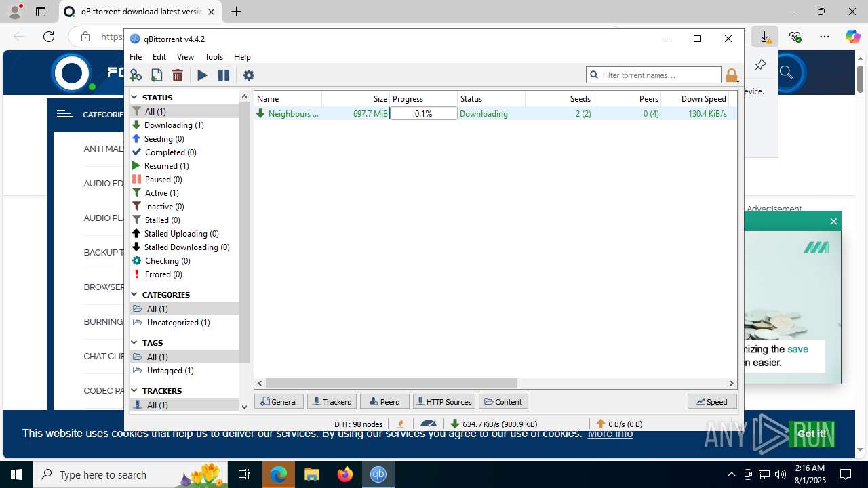
Task: Click the green arrow beside Neighbours torrent
Action: pos(260,113)
